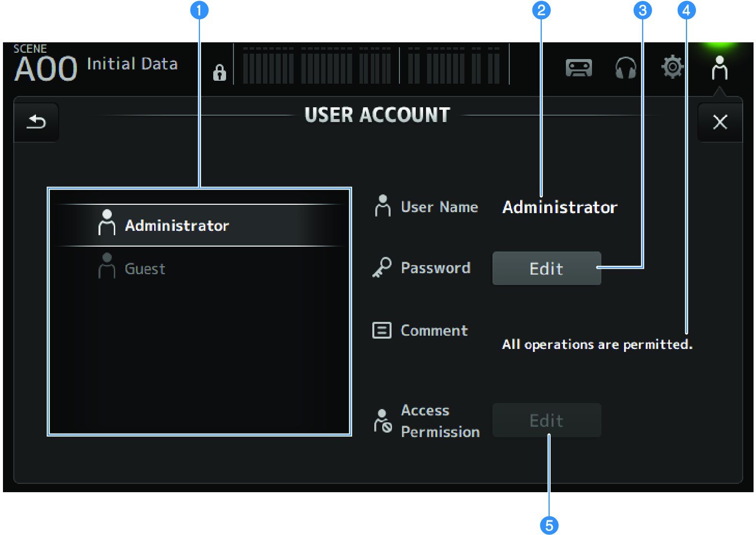Click the Administrator user name field
This screenshot has width=756, height=535.
(559, 207)
